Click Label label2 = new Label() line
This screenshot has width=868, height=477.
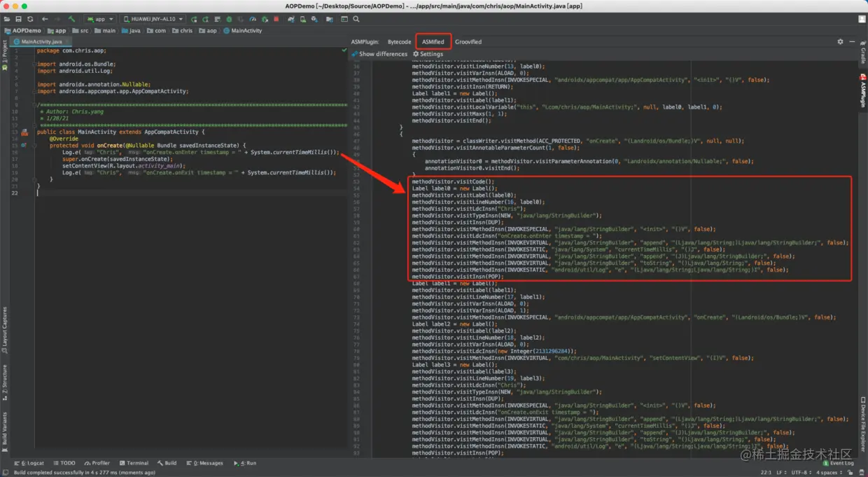tap(453, 324)
